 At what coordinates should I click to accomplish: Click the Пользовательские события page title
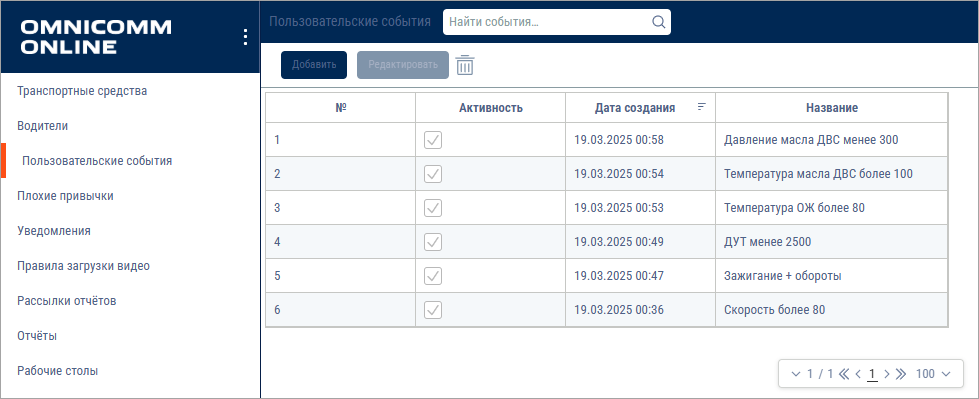[350, 21]
